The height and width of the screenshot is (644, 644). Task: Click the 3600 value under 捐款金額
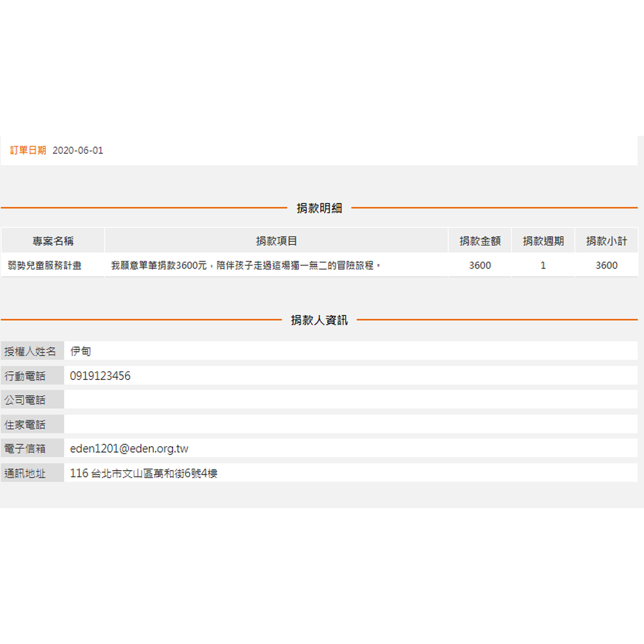480,265
